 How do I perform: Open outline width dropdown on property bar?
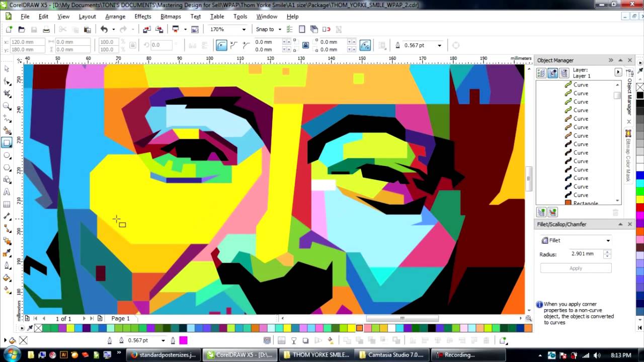pos(439,45)
